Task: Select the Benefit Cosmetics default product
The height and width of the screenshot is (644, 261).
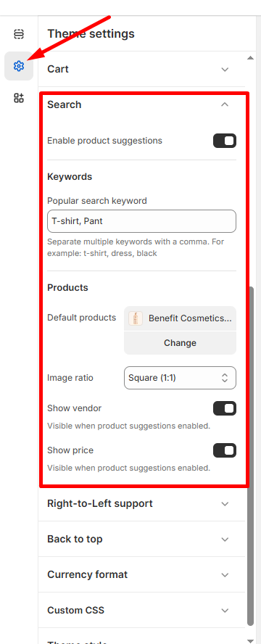Action: pyautogui.click(x=180, y=318)
